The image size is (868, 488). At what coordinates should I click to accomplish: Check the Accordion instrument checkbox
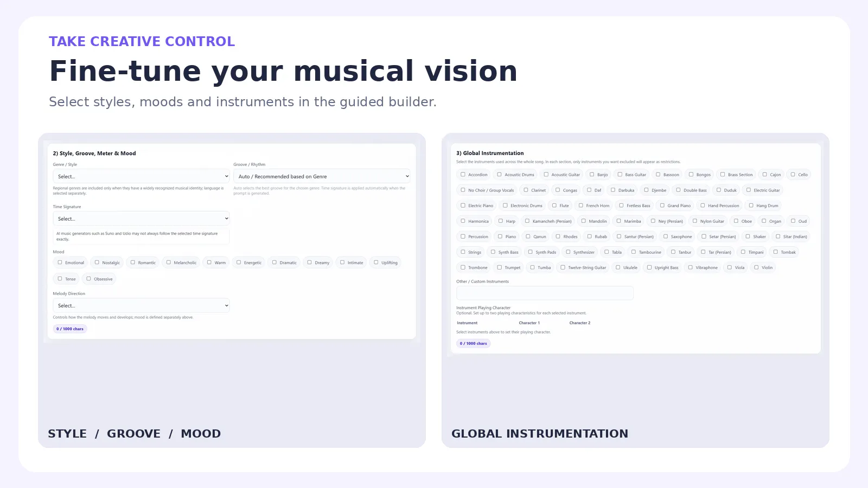click(x=463, y=175)
